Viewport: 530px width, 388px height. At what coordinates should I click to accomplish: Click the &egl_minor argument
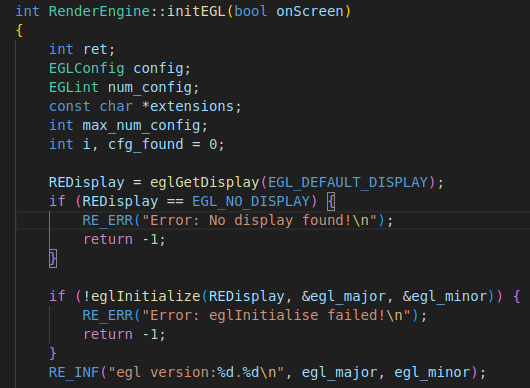point(444,296)
